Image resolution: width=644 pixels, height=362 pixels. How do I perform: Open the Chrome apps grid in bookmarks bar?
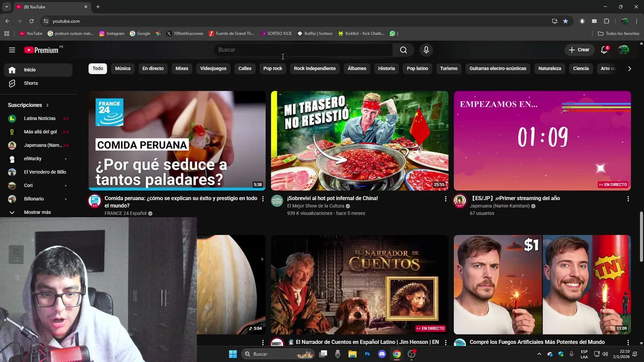[x=7, y=34]
